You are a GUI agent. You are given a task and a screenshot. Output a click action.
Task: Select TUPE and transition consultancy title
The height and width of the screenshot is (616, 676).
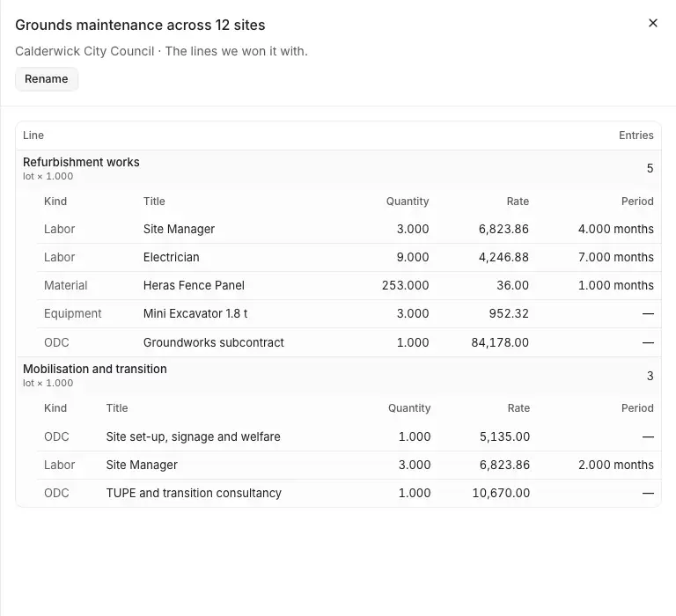pyautogui.click(x=194, y=493)
